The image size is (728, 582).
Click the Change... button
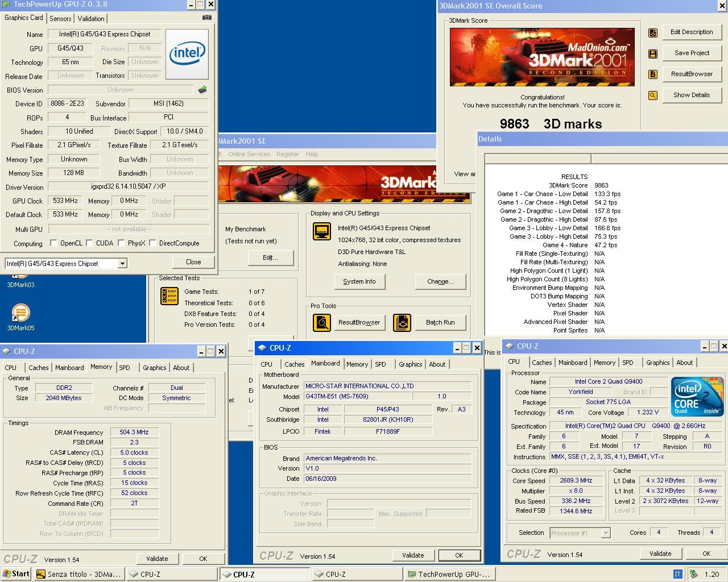pos(440,281)
